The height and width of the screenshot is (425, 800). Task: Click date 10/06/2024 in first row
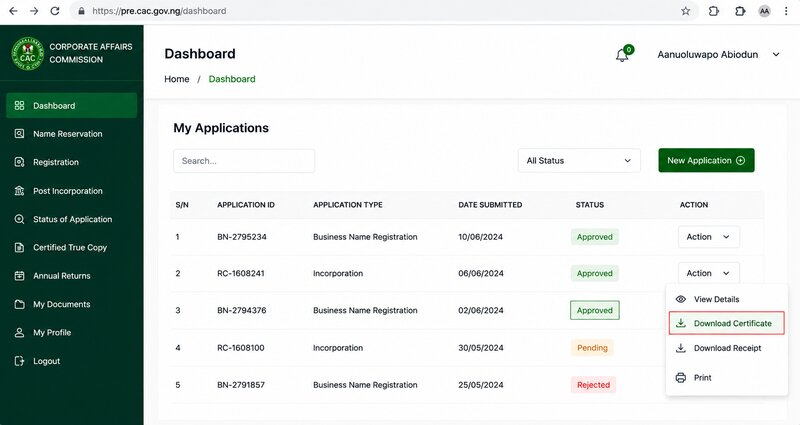click(481, 237)
